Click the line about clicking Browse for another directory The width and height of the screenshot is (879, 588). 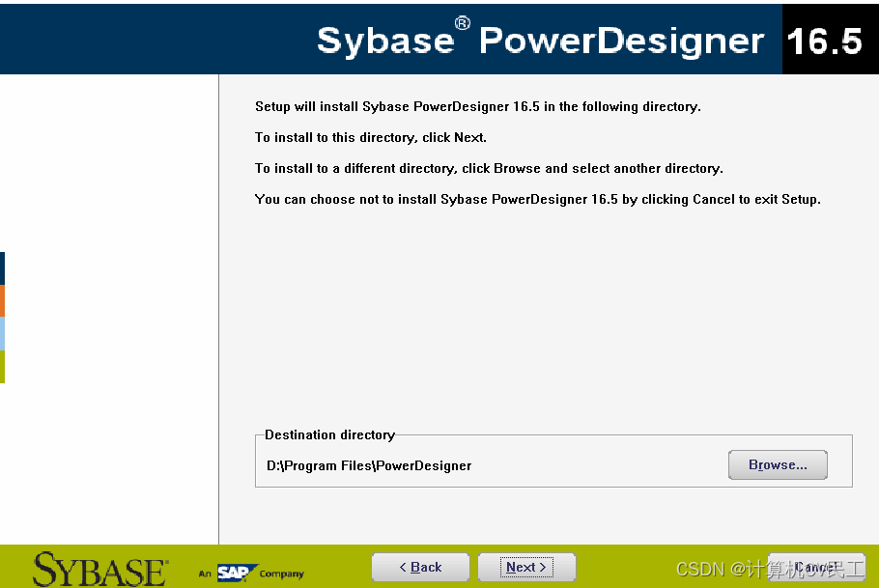pos(489,168)
